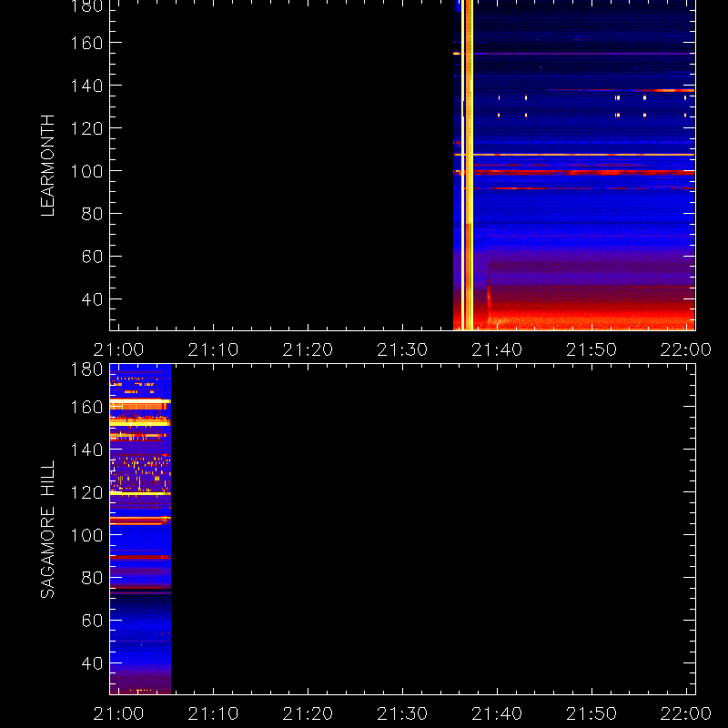
Task: Pick the 180 frequency label on SAGAMORE HILL plot
Action: point(86,369)
